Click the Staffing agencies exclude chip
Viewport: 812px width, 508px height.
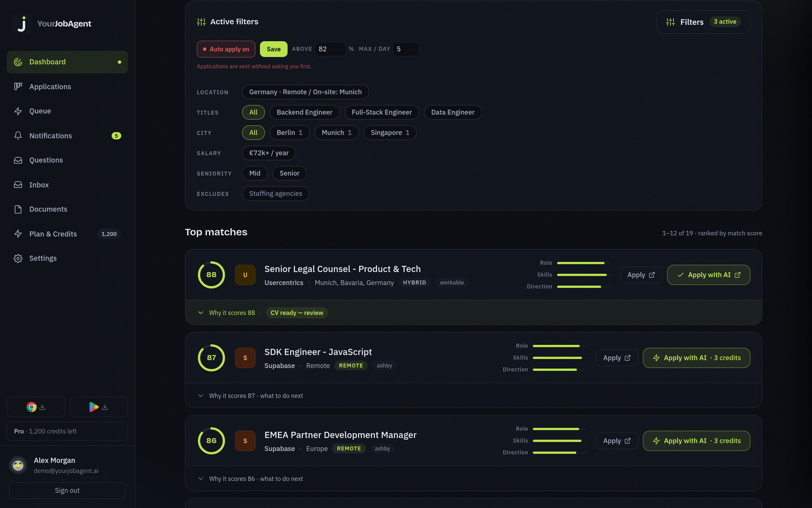click(x=276, y=194)
